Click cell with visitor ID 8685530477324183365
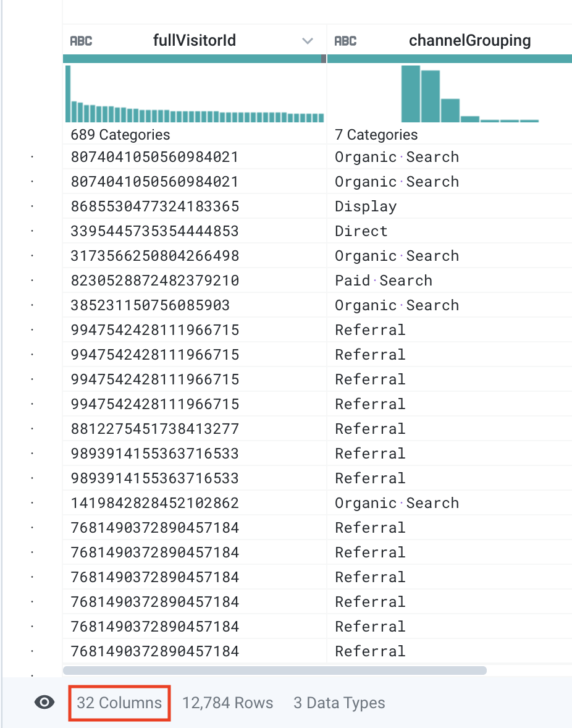Viewport: 572px width, 728px height. (x=154, y=206)
